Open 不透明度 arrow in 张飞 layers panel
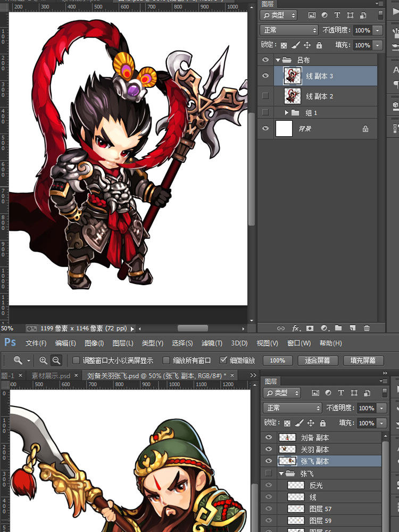399x532 pixels. pos(381,408)
